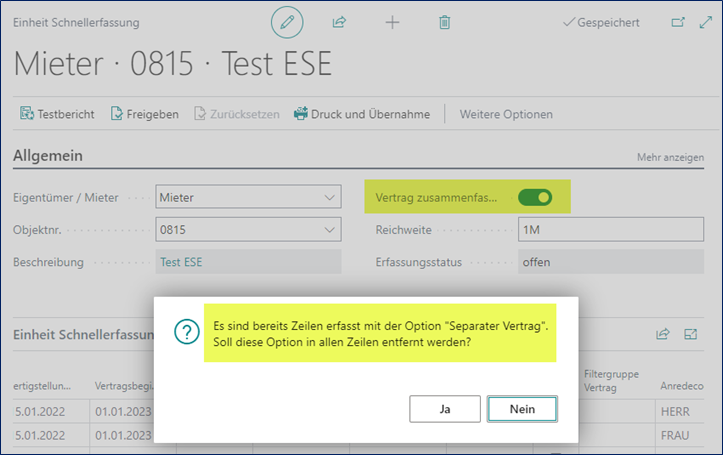Click the Reichweite input field
723x455 pixels.
coord(611,230)
